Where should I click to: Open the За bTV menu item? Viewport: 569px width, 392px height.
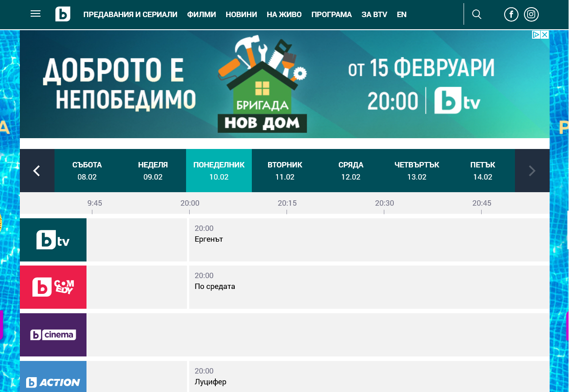pyautogui.click(x=374, y=14)
